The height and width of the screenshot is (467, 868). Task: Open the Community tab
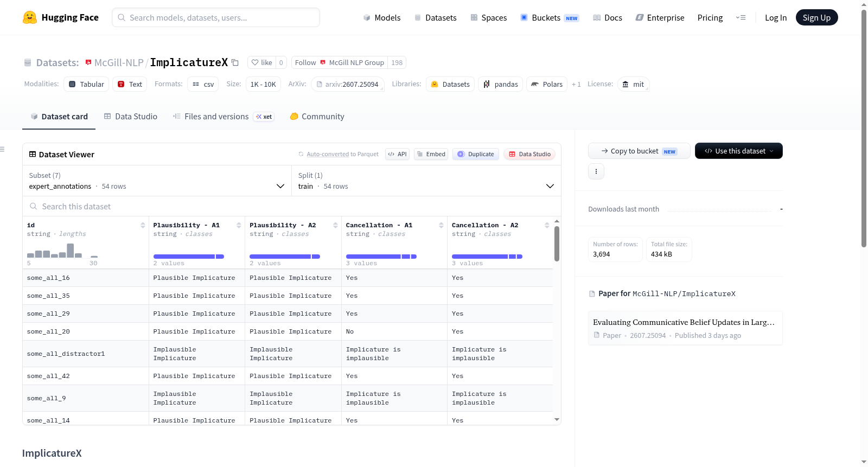(317, 117)
